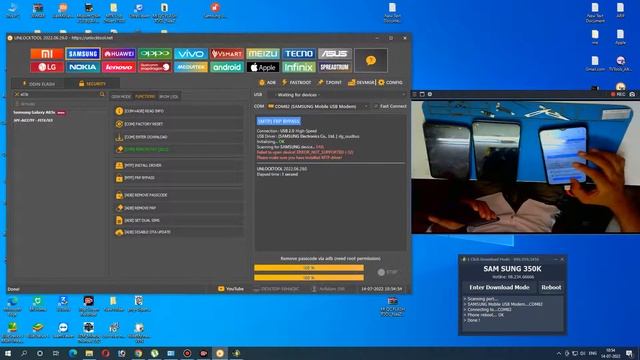
Task: Select the Xiaomi Mi brand icon
Action: 47,54
